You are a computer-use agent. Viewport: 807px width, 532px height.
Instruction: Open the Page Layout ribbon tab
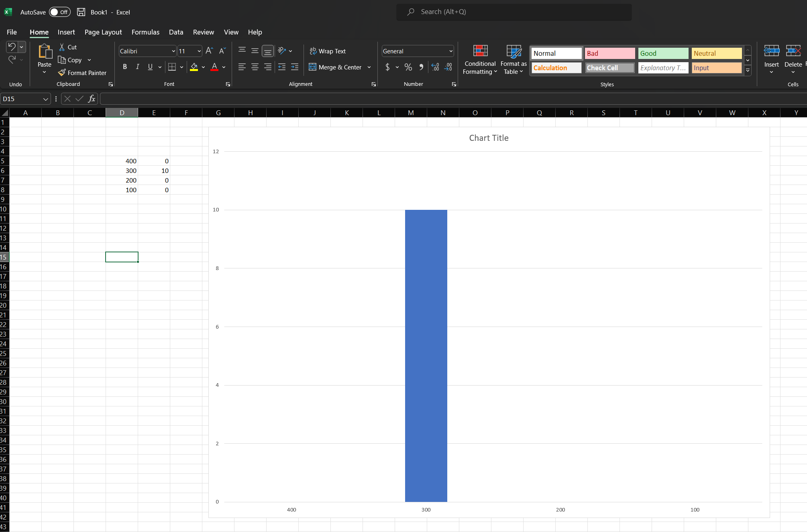(x=103, y=32)
